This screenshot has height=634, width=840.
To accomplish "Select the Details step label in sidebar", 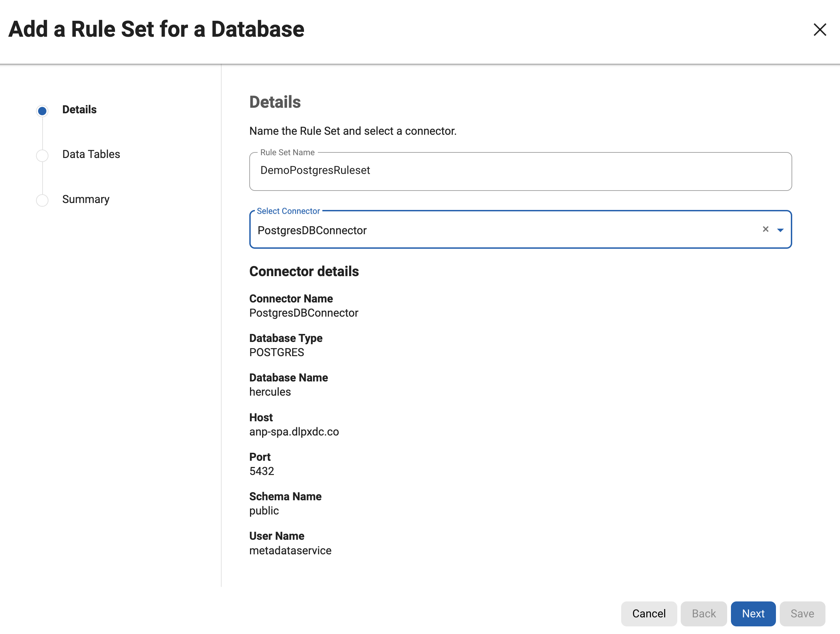I will click(79, 109).
